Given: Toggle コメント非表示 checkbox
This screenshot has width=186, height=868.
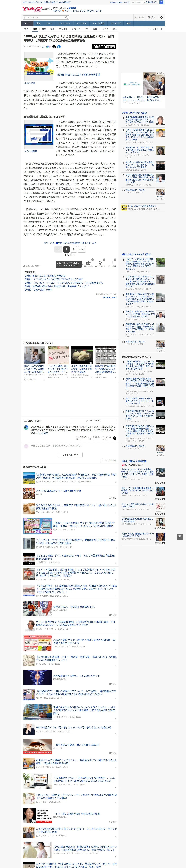Looking at the screenshot, I should (x=102, y=460).
